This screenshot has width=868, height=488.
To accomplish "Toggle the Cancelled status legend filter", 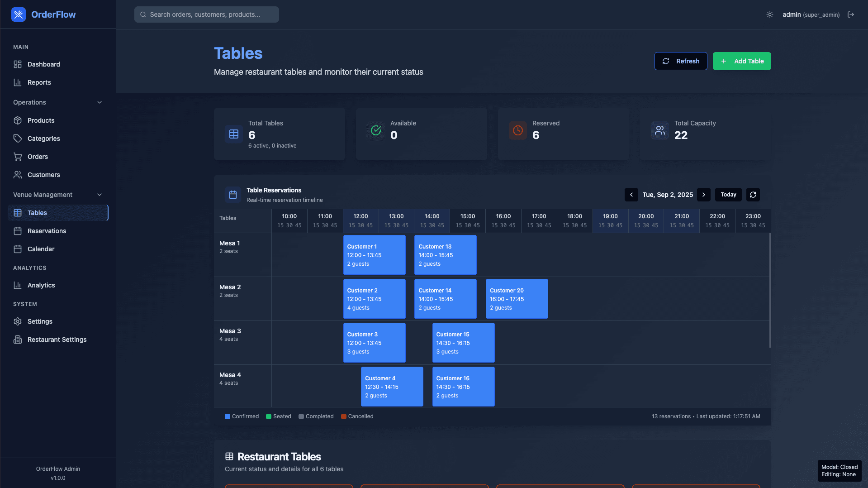I will tap(357, 416).
